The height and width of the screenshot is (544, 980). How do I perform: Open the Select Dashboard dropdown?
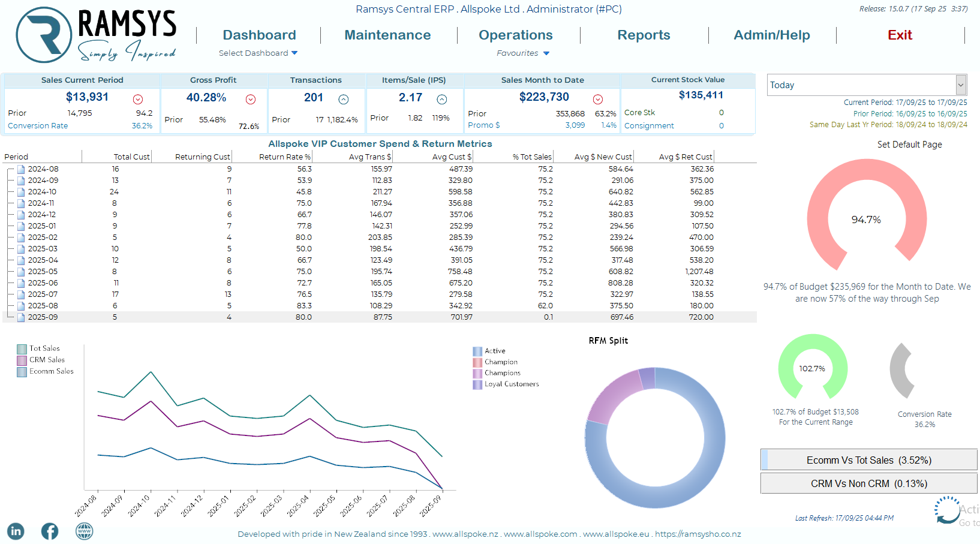(x=258, y=53)
